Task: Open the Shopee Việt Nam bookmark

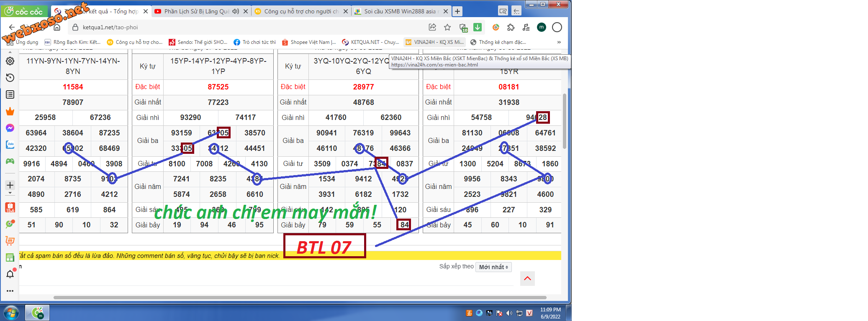Action: (309, 42)
